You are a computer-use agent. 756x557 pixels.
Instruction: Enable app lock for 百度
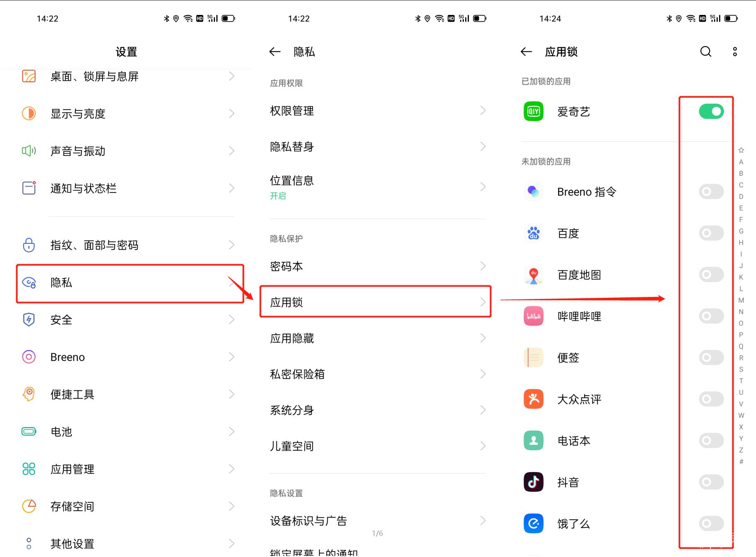click(x=711, y=233)
